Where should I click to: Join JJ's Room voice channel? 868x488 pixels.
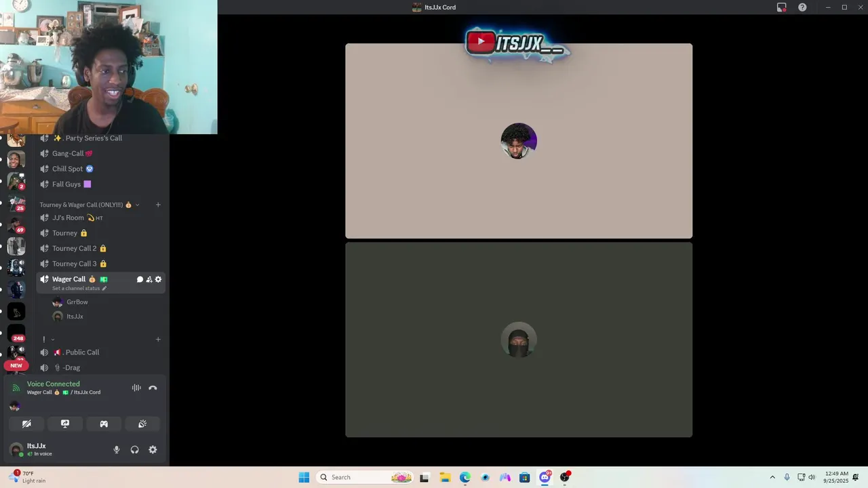coord(100,218)
